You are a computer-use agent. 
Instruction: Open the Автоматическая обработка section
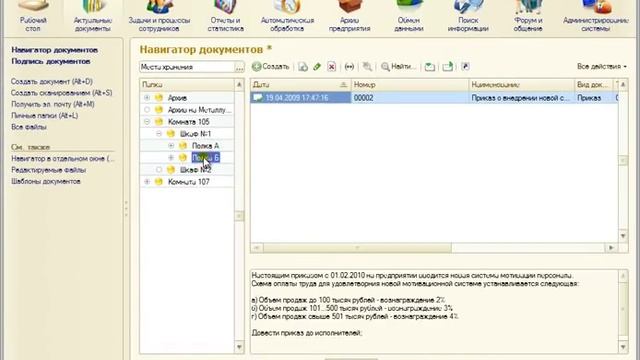coord(287,16)
